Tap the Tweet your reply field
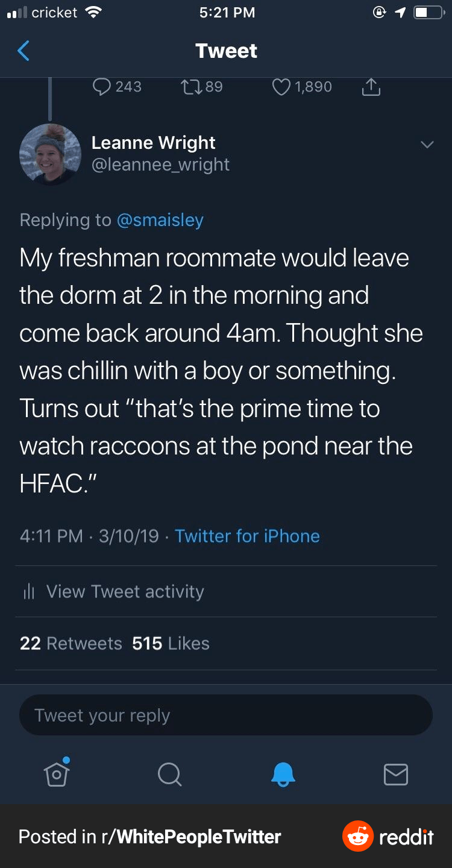 (x=226, y=715)
